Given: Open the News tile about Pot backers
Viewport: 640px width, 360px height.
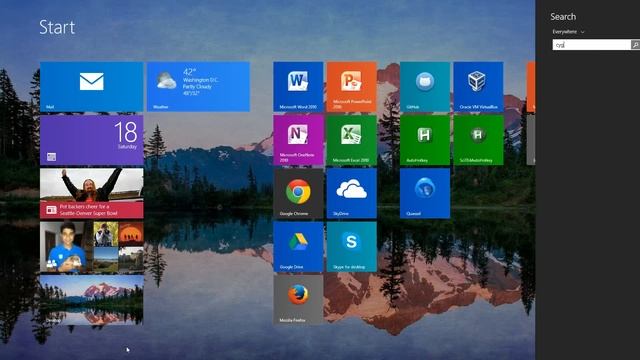Looking at the screenshot, I should (x=91, y=193).
